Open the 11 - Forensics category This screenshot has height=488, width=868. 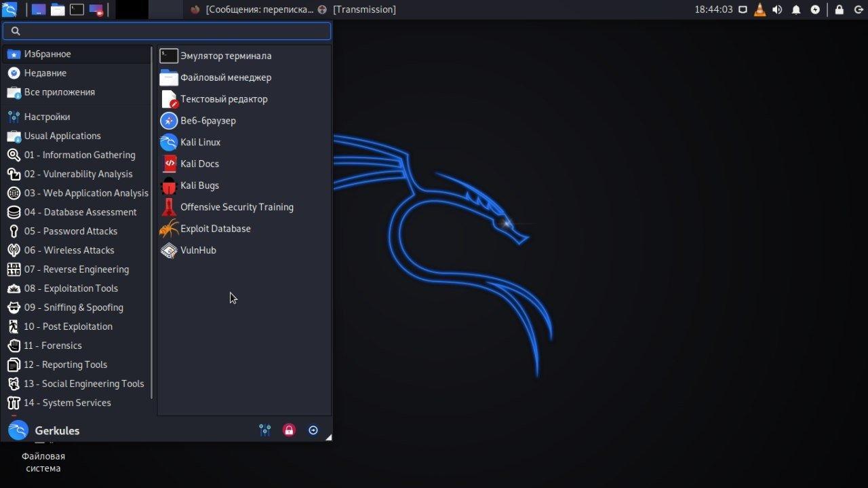click(77, 345)
